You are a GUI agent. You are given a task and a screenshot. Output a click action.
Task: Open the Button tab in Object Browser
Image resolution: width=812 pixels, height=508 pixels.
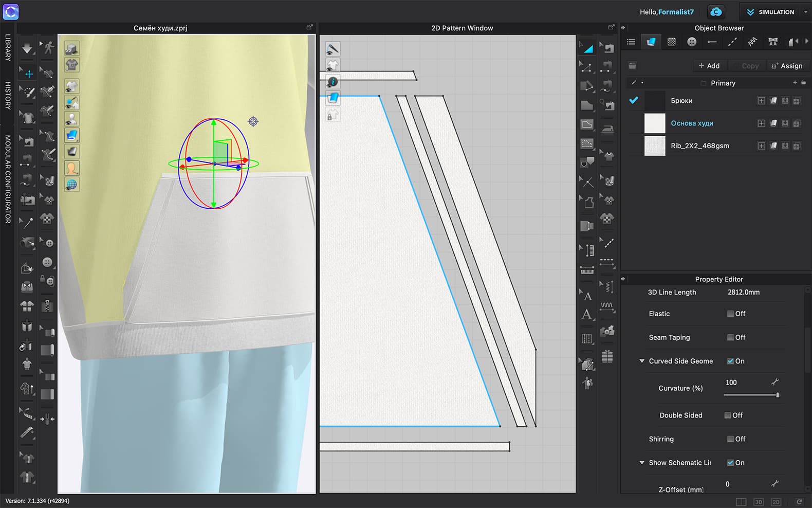692,42
